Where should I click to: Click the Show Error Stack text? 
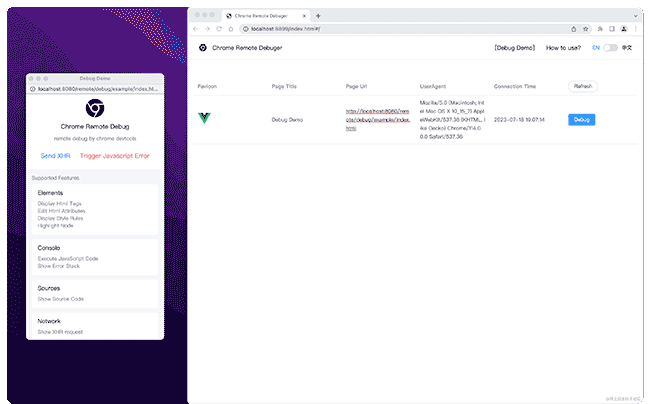58,266
